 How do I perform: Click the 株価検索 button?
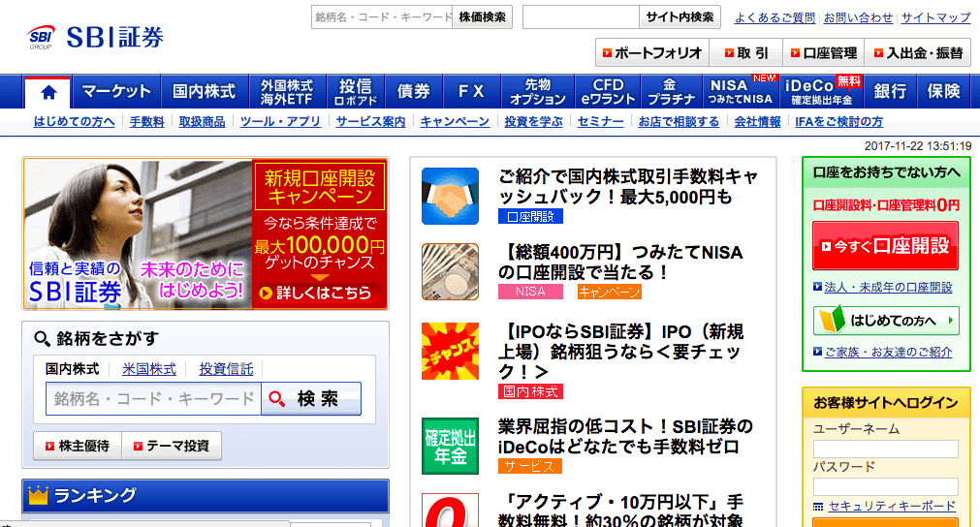tap(482, 17)
